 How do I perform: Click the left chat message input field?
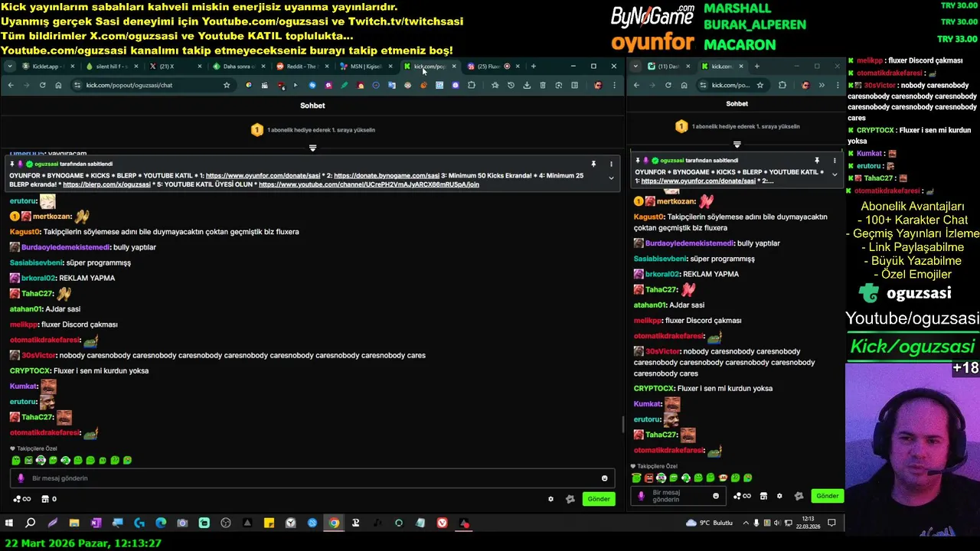pyautogui.click(x=314, y=478)
